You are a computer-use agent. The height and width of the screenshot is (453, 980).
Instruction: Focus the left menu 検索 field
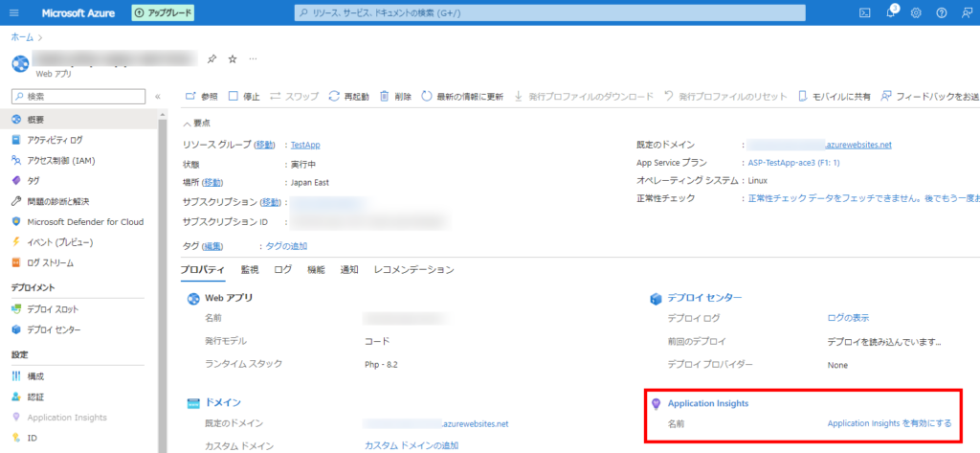(78, 97)
